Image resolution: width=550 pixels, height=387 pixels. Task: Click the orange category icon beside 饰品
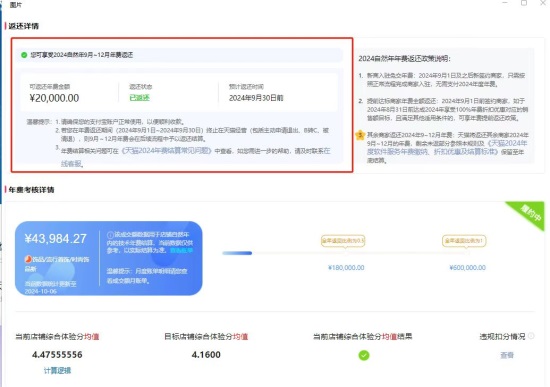click(28, 259)
